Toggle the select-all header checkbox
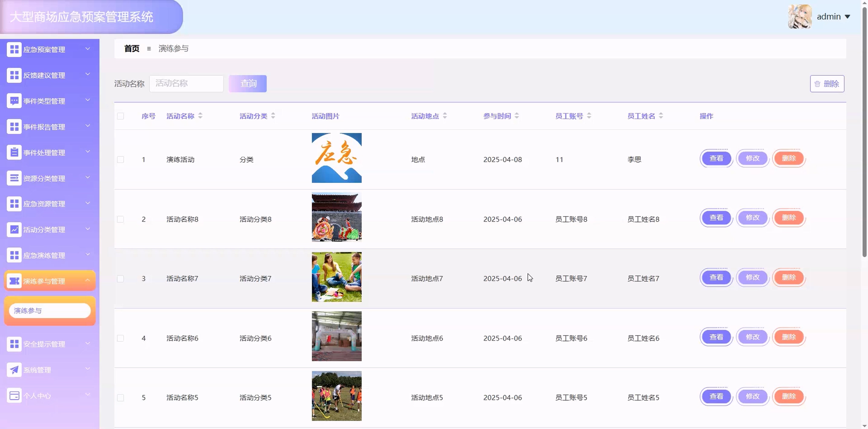Viewport: 868px width, 429px height. click(x=121, y=116)
